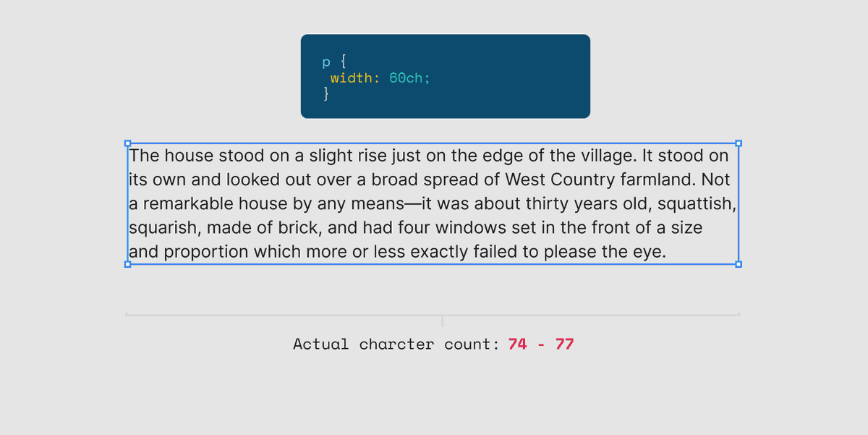Viewport: 868px width, 435px height.
Task: Click the top-left selection handle of the paragraph
Action: point(128,143)
